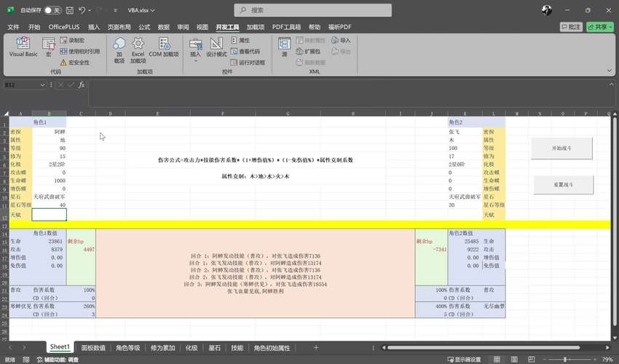Open 显示器设置 display settings
Viewport: 619px width, 364px height.
tap(465, 360)
